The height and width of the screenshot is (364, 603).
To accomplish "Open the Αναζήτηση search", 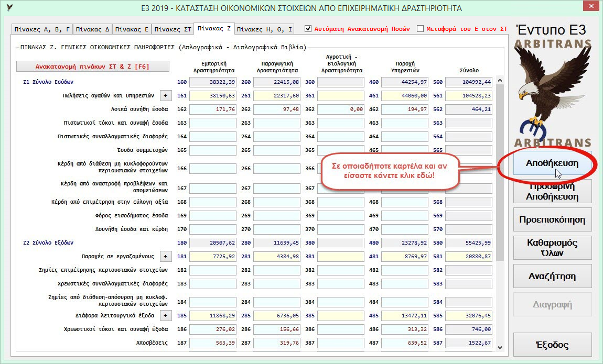I will pos(552,276).
